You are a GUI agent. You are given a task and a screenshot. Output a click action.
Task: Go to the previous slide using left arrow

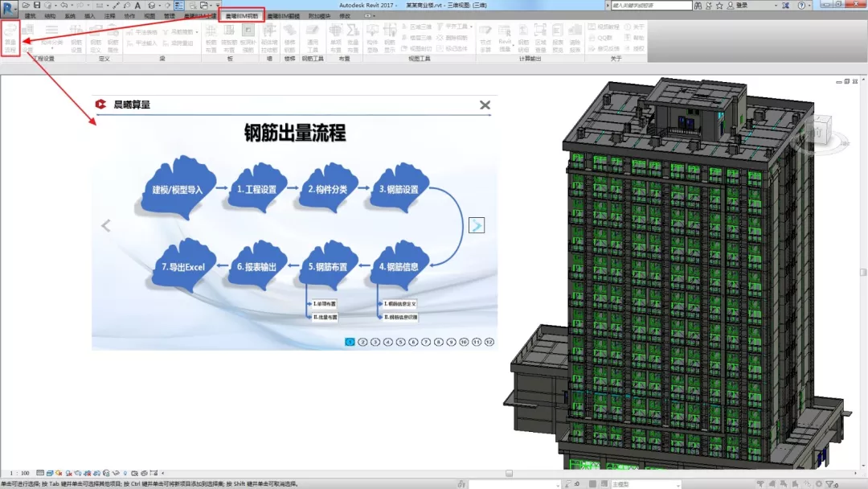(105, 226)
